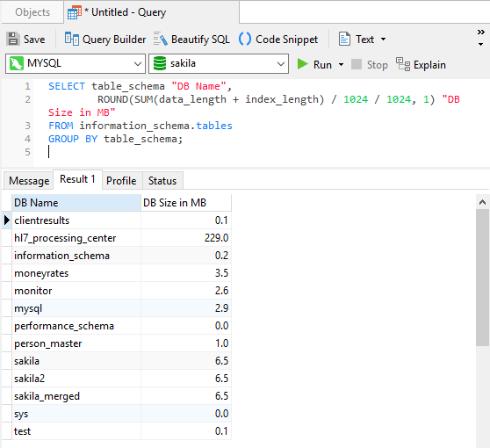490x448 pixels.
Task: Click the grey Stop square icon
Action: click(x=357, y=64)
